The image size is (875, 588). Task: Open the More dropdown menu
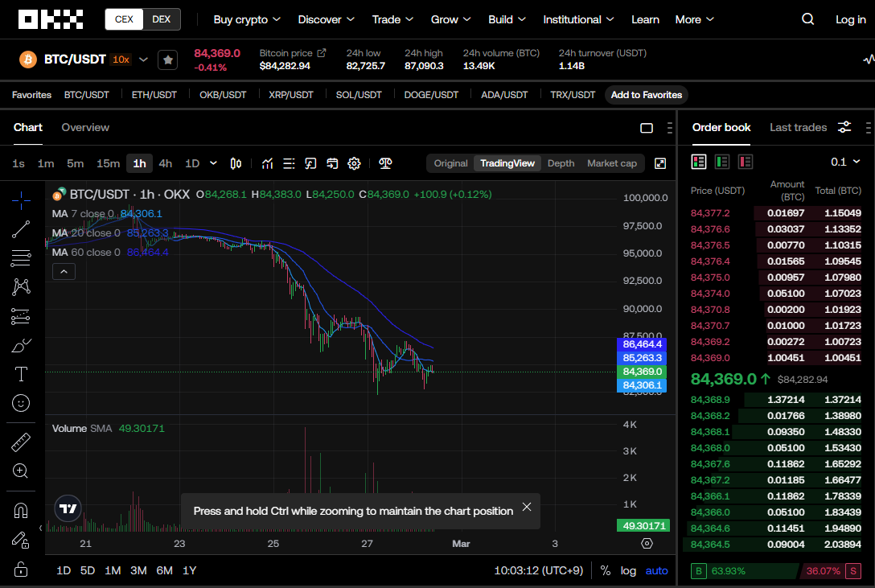click(x=694, y=19)
